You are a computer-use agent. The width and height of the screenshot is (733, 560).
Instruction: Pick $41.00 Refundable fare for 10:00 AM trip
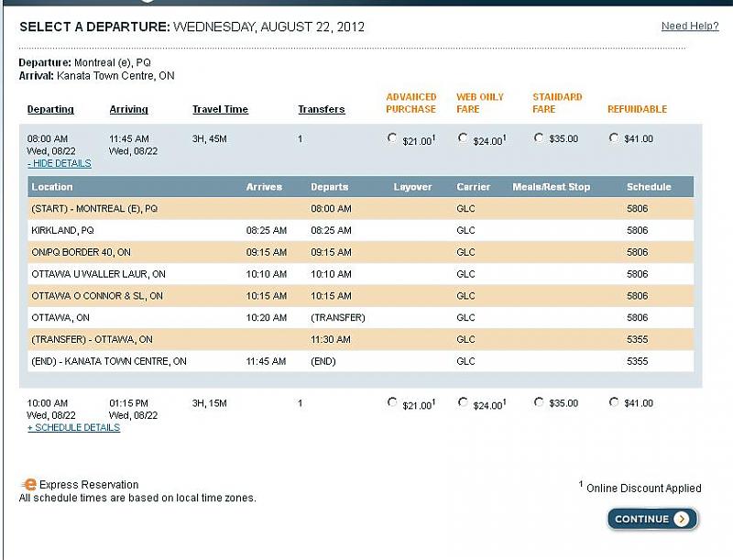pyautogui.click(x=614, y=401)
